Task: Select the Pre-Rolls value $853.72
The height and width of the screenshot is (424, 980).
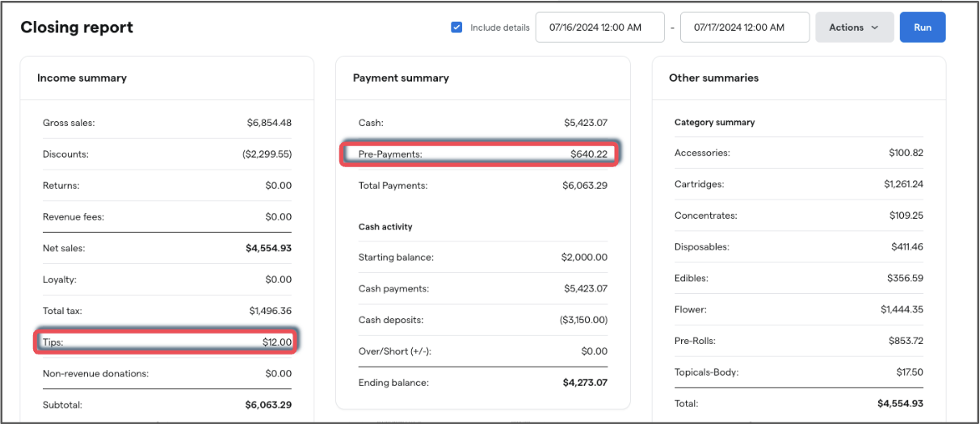Action: (x=906, y=341)
